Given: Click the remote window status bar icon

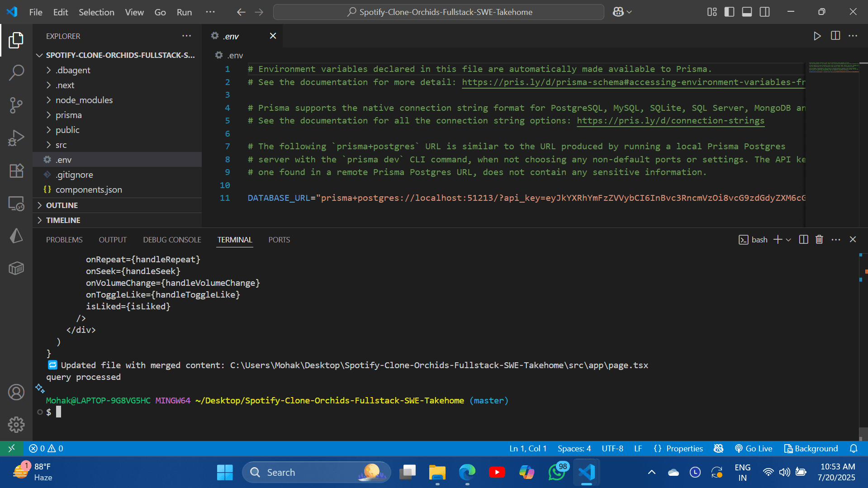Looking at the screenshot, I should click(x=12, y=449).
